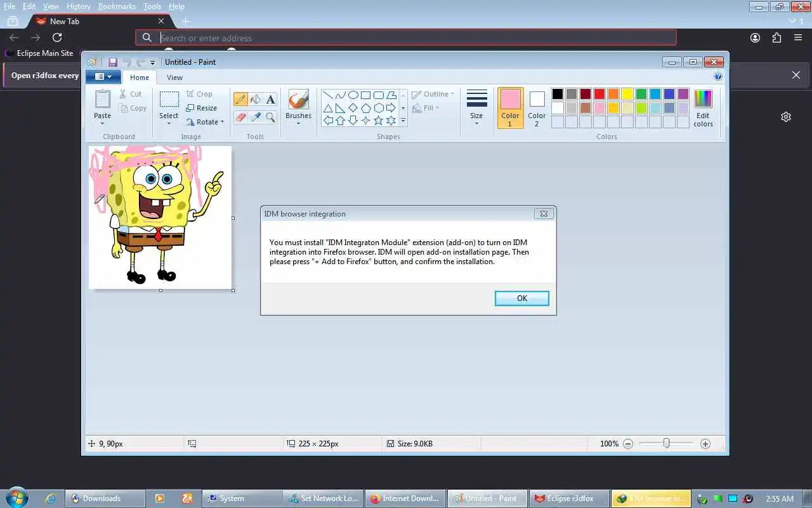Open the browser Tools menu
The image size is (812, 508).
tap(152, 6)
